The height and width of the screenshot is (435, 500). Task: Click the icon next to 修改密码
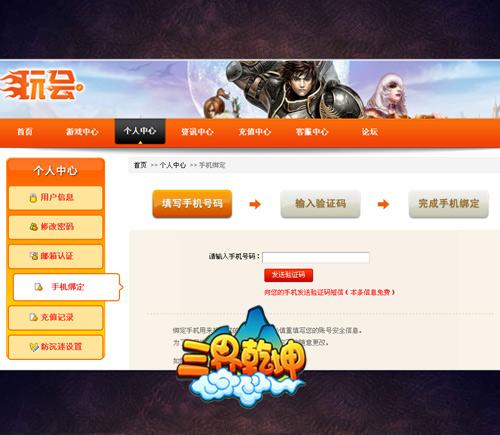[33, 227]
